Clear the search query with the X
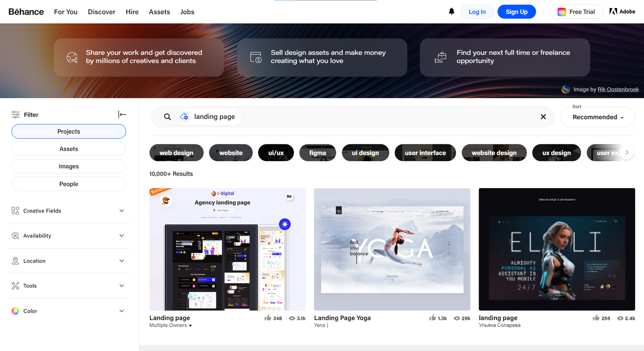 (543, 116)
